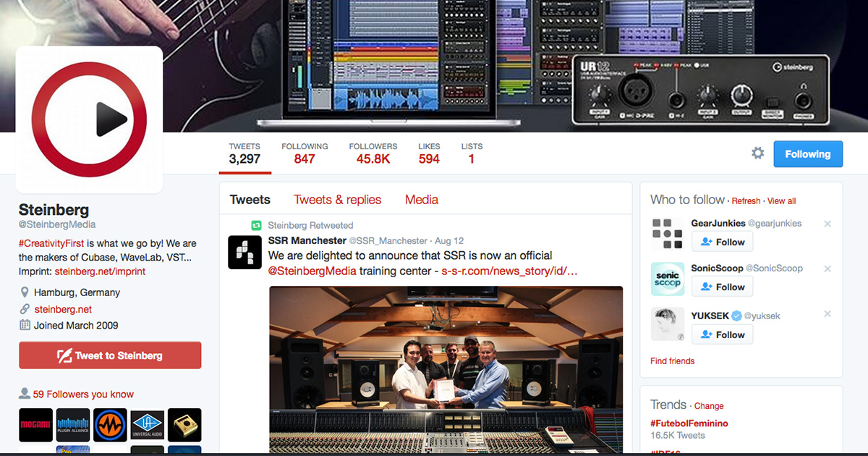Open the steinberg.net/imprint link
This screenshot has width=868, height=456.
(100, 271)
